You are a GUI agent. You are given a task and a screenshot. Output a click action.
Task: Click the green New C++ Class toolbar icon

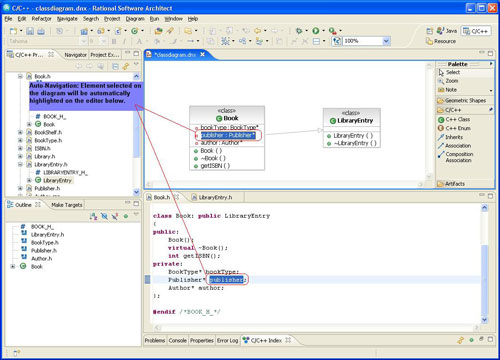[x=134, y=31]
